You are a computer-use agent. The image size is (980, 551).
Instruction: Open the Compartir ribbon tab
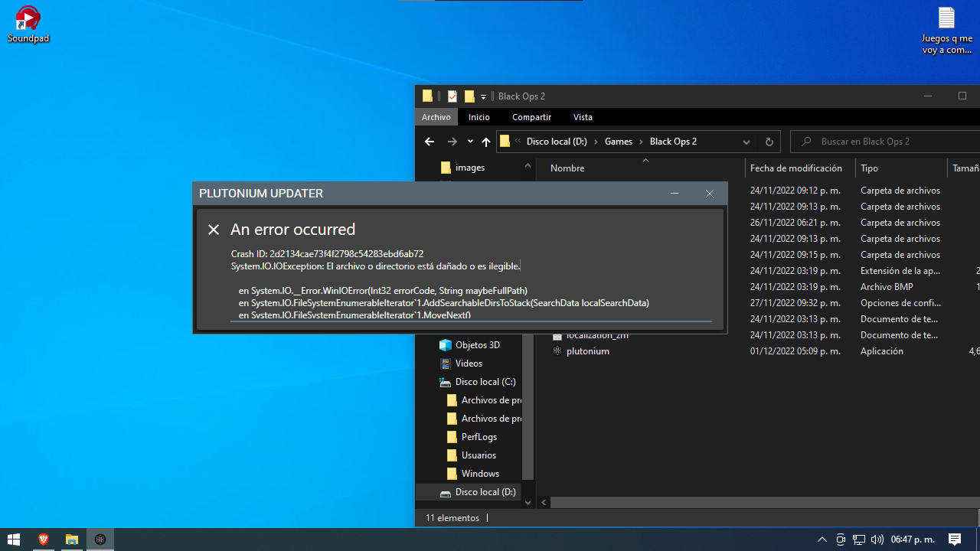click(531, 117)
